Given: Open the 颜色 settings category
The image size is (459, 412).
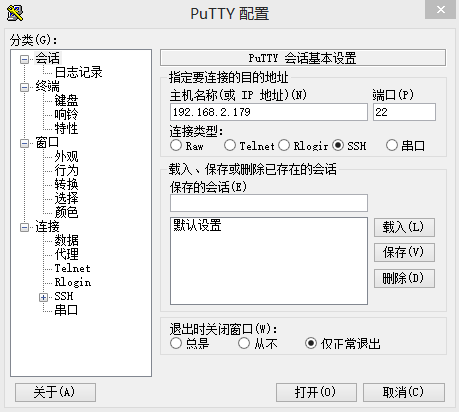Looking at the screenshot, I should tap(66, 212).
